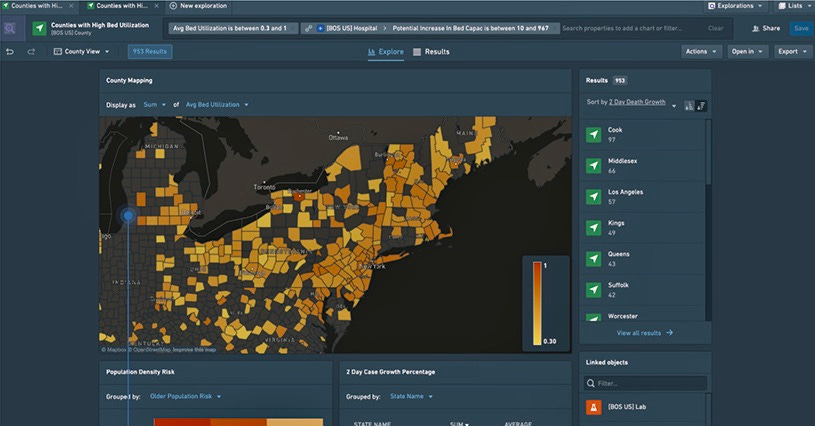This screenshot has width=815, height=426.
Task: Click the Share button
Action: coord(766,29)
